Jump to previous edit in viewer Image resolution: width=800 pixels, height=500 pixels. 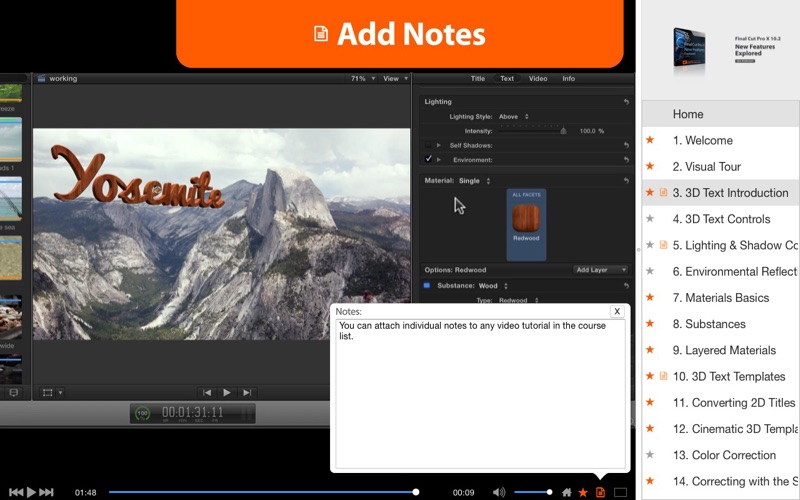pyautogui.click(x=207, y=392)
